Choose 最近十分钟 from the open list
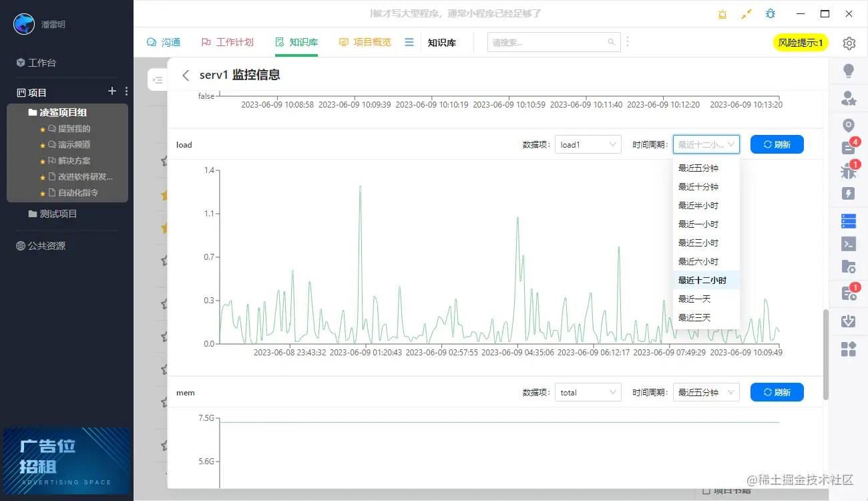 [x=706, y=186]
